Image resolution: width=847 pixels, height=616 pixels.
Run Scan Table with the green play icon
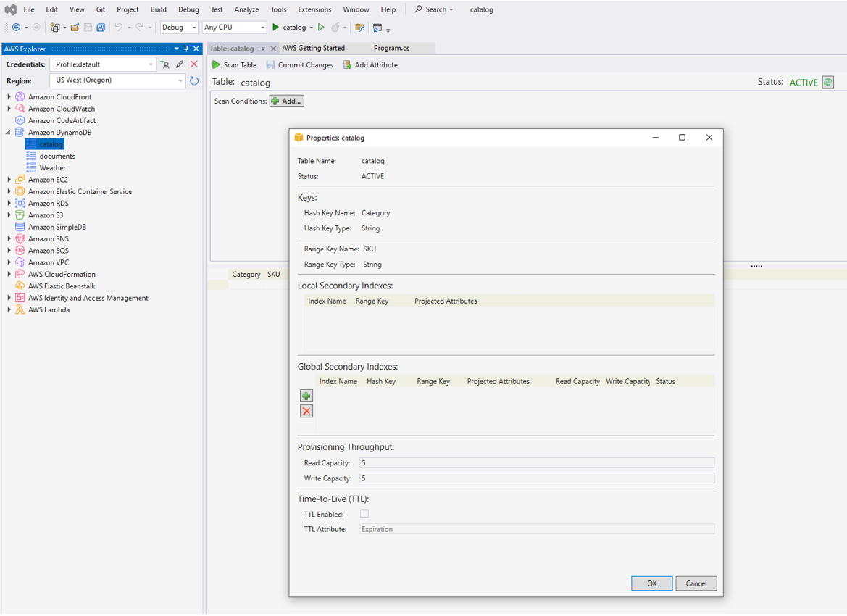(215, 64)
